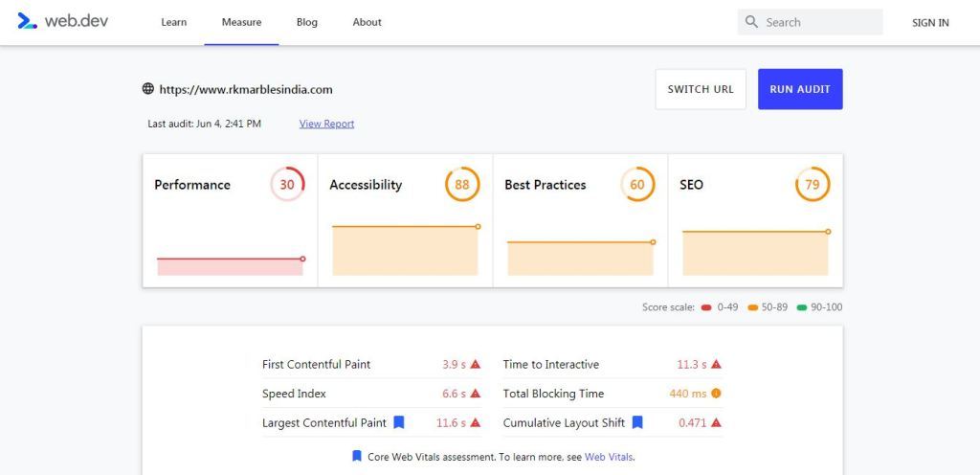This screenshot has height=475, width=980.
Task: Click the Accessibility score circle showing 88
Action: 462,185
